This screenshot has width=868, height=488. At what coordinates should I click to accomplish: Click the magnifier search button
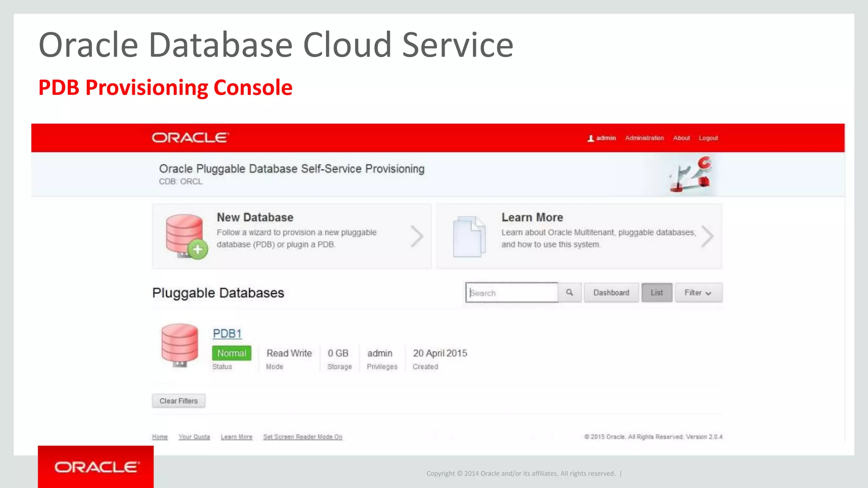click(570, 293)
